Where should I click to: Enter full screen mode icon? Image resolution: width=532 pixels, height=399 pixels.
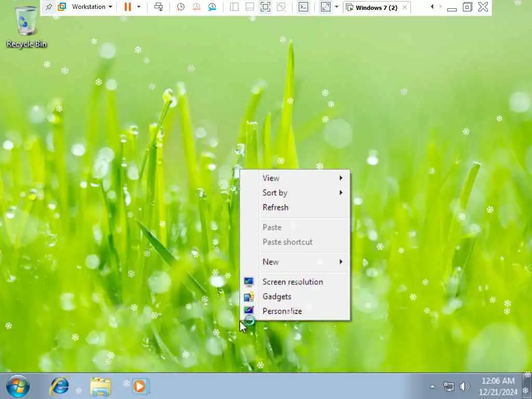[x=265, y=7]
